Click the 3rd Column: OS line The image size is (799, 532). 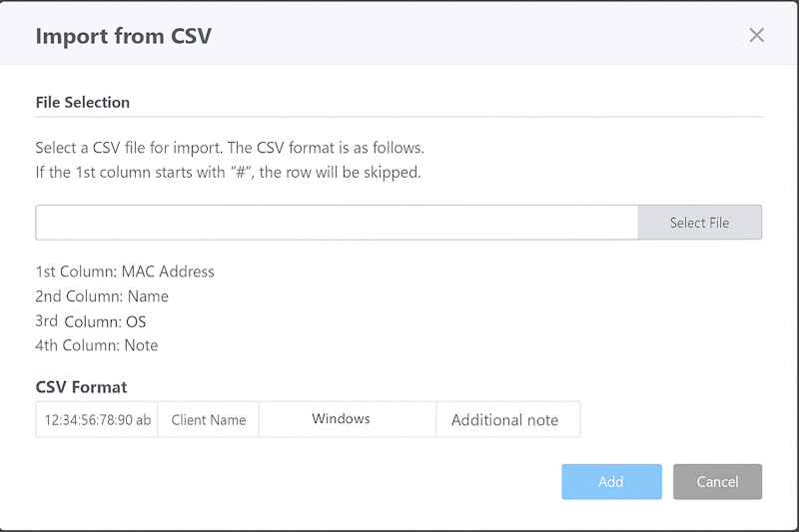(91, 321)
